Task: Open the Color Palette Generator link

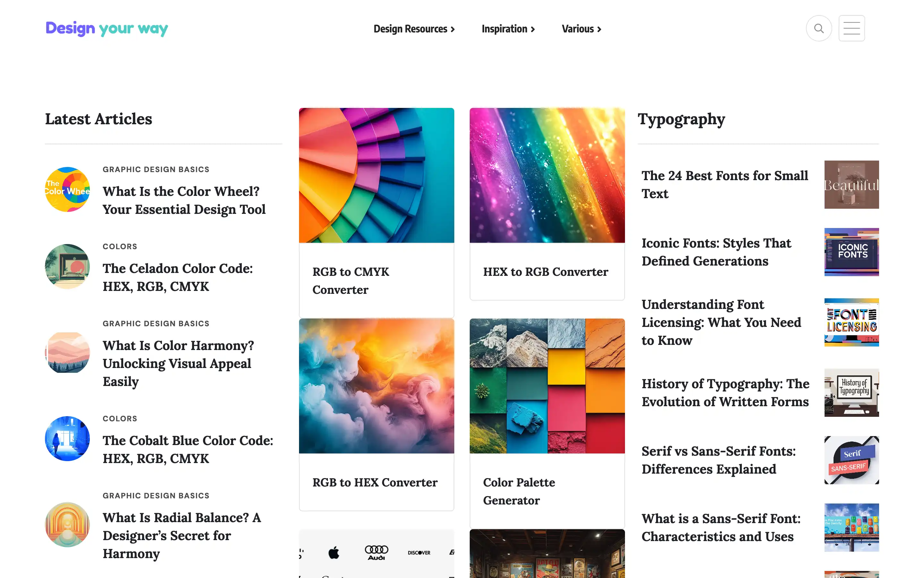Action: point(519,491)
